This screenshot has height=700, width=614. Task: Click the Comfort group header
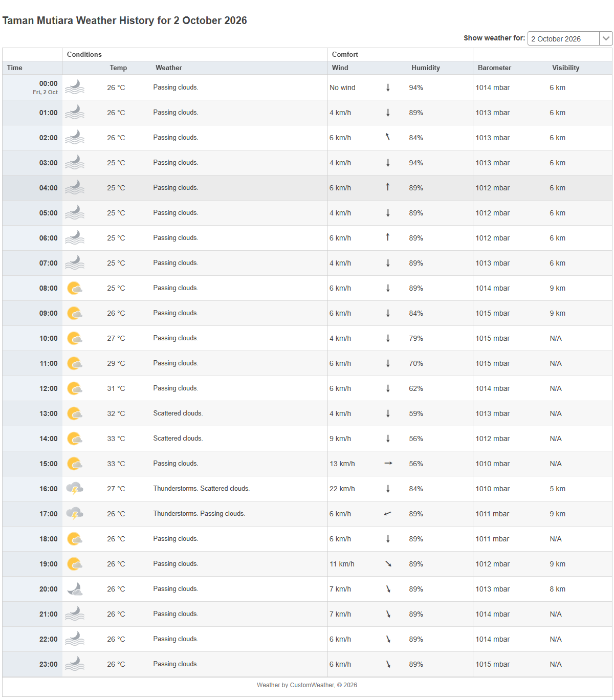(345, 54)
